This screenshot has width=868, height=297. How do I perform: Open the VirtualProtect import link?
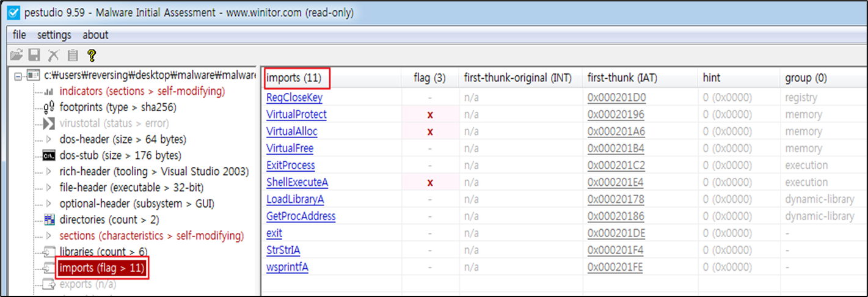[296, 114]
